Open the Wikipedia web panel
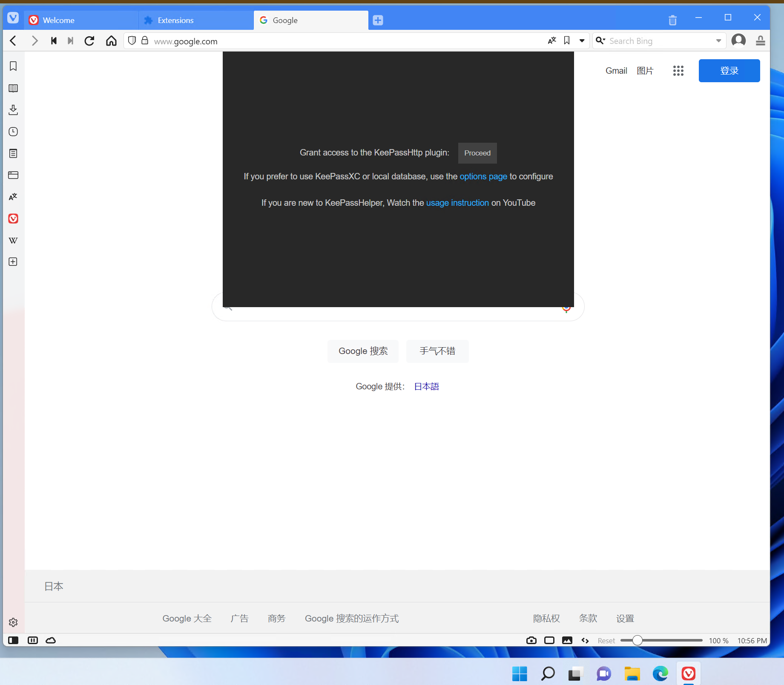784x685 pixels. point(13,240)
